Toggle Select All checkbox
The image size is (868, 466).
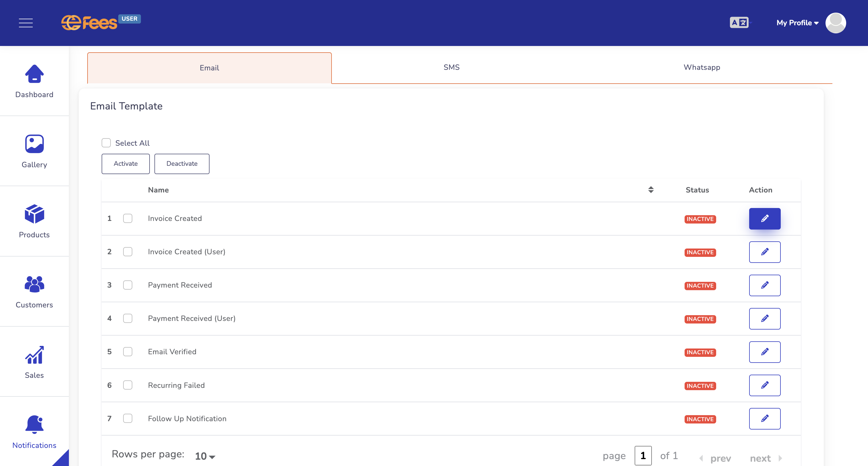pos(106,143)
